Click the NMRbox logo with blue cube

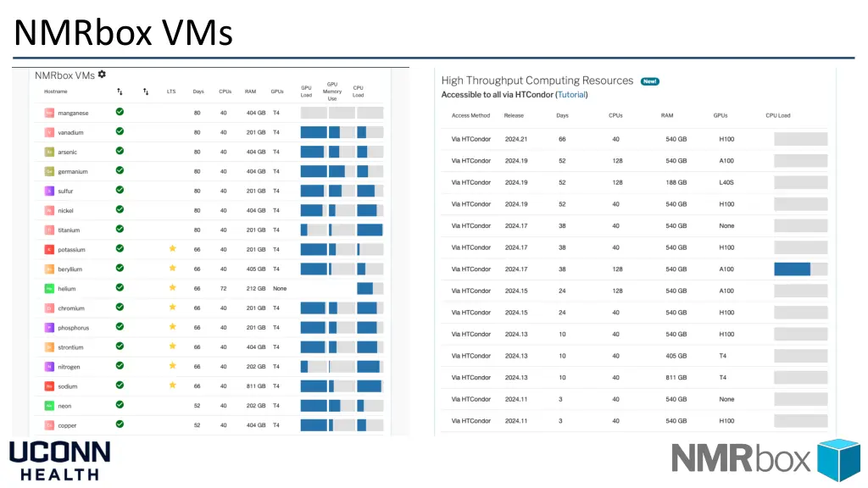[x=766, y=459]
